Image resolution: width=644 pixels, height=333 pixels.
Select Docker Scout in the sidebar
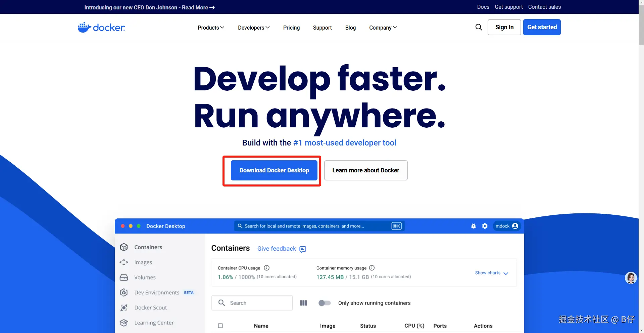(x=151, y=307)
